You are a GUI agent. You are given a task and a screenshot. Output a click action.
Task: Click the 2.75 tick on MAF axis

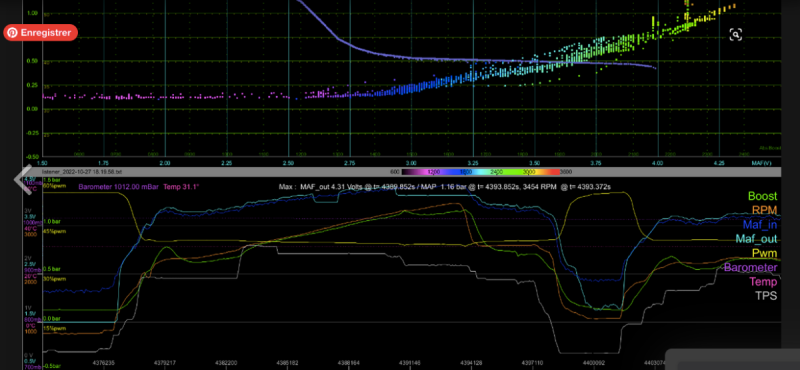click(x=349, y=163)
